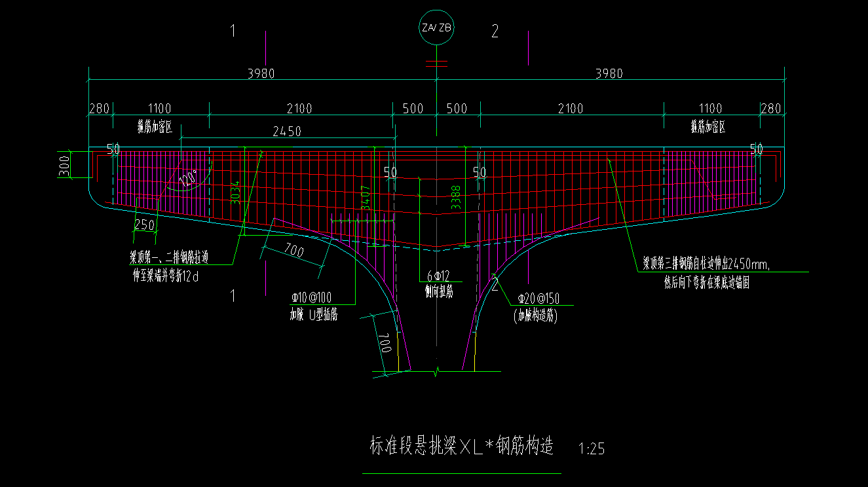Click the 1:25 scale text
This screenshot has height=487, width=868.
click(592, 449)
